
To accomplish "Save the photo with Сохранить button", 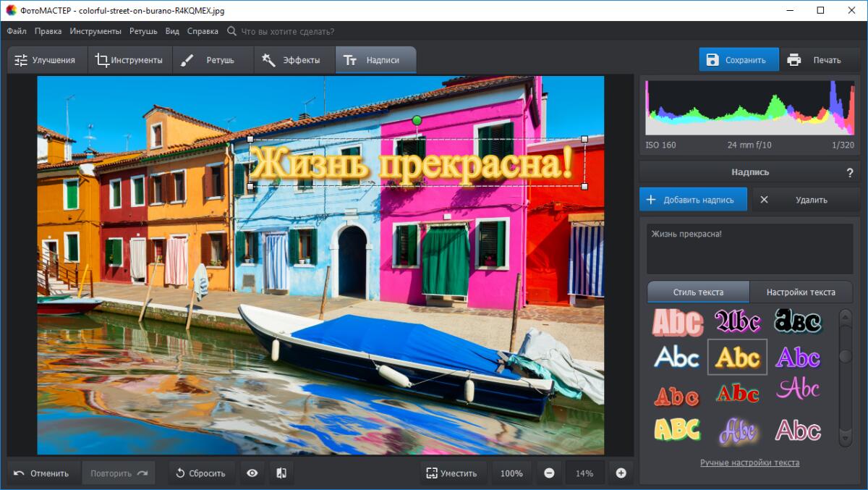I will (x=738, y=60).
